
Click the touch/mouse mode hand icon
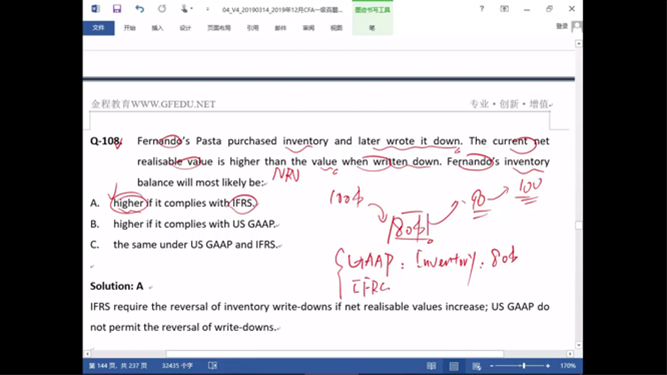point(184,9)
